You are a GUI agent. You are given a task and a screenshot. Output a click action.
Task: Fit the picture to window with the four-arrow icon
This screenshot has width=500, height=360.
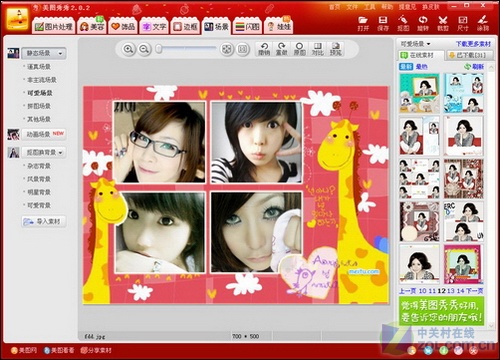click(227, 49)
